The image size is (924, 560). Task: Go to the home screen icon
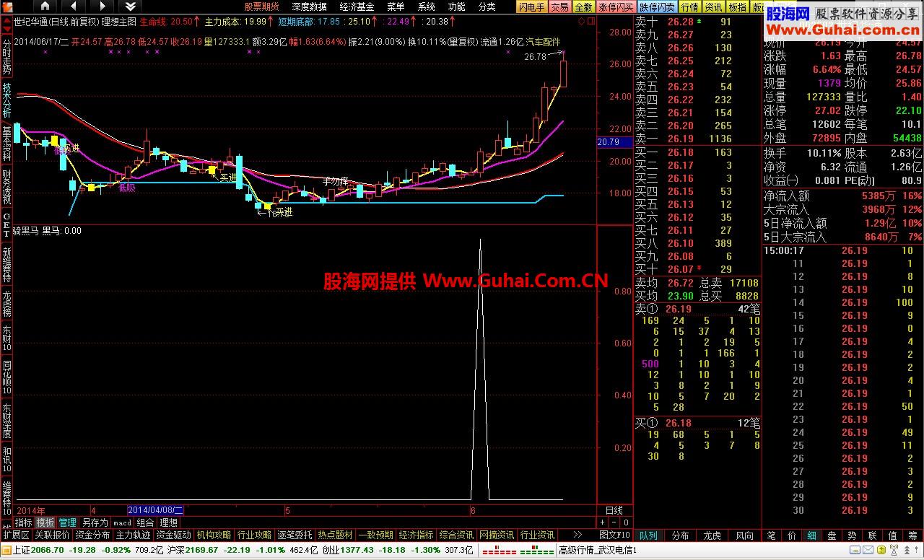(45, 6)
